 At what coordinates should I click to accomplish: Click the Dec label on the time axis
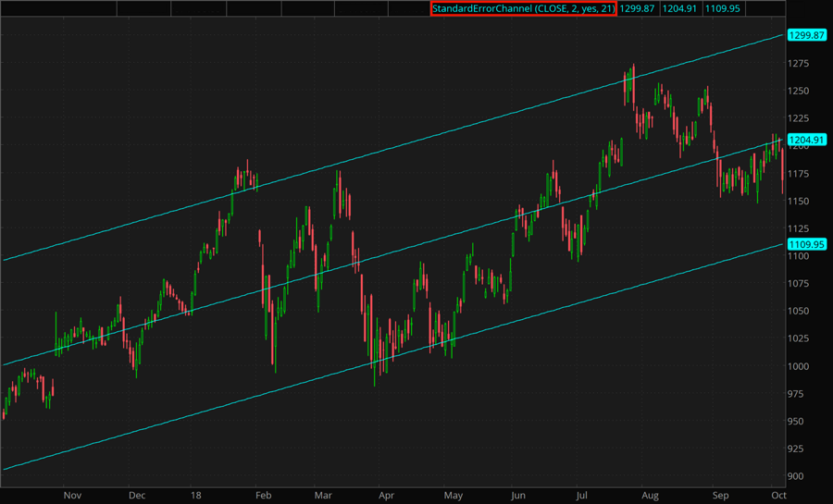click(x=137, y=495)
